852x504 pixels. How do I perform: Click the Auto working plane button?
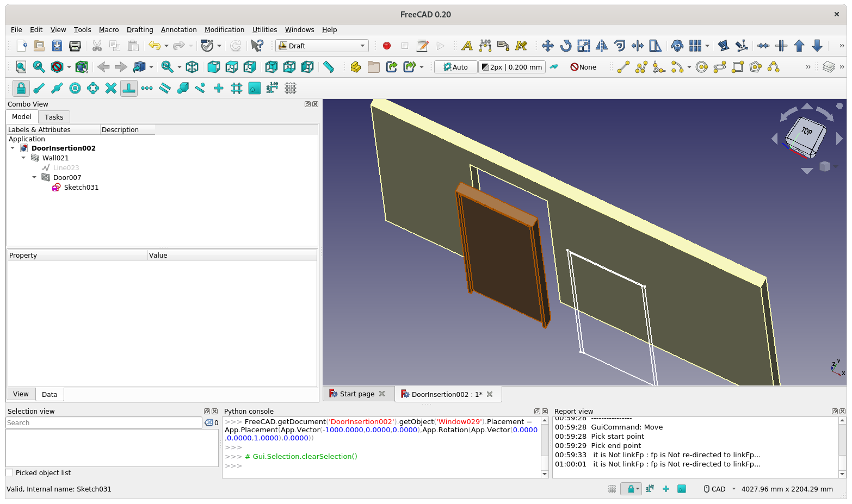[455, 66]
